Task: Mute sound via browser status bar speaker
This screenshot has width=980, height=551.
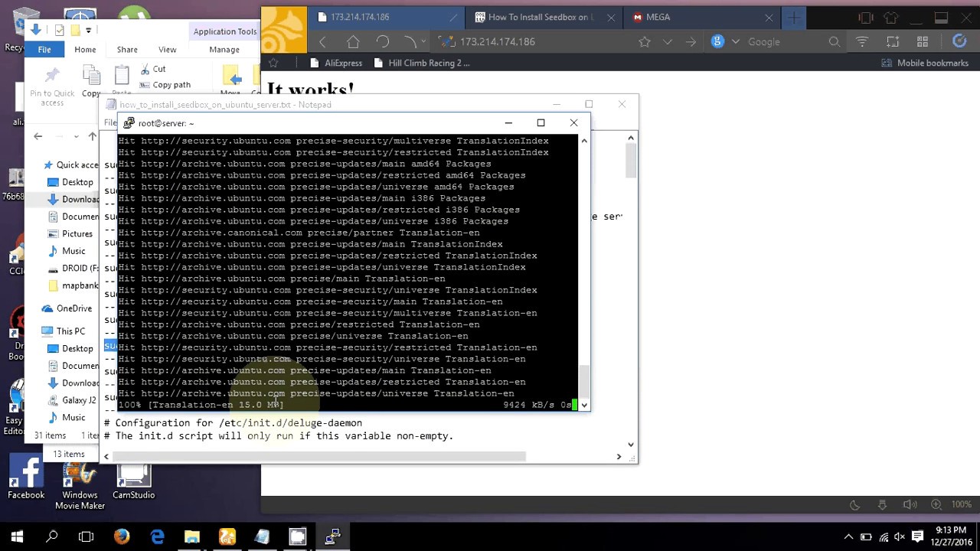Action: tap(910, 505)
